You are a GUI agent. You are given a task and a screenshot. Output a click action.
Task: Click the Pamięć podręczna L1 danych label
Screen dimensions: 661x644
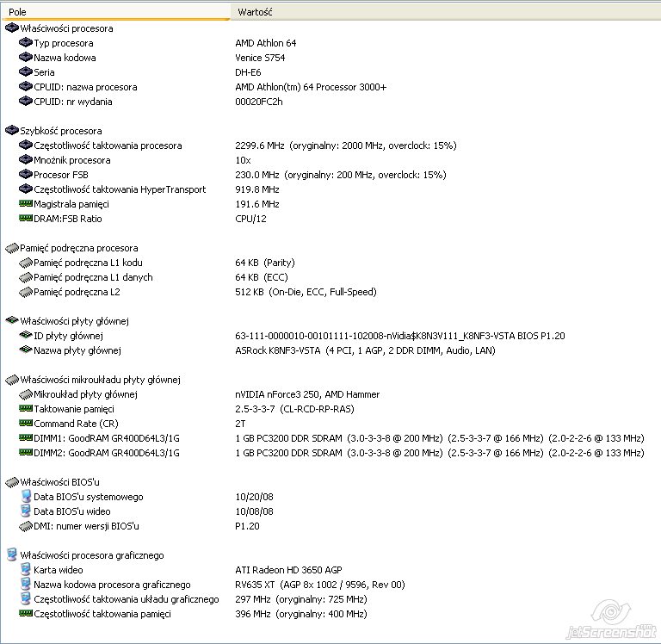93,277
